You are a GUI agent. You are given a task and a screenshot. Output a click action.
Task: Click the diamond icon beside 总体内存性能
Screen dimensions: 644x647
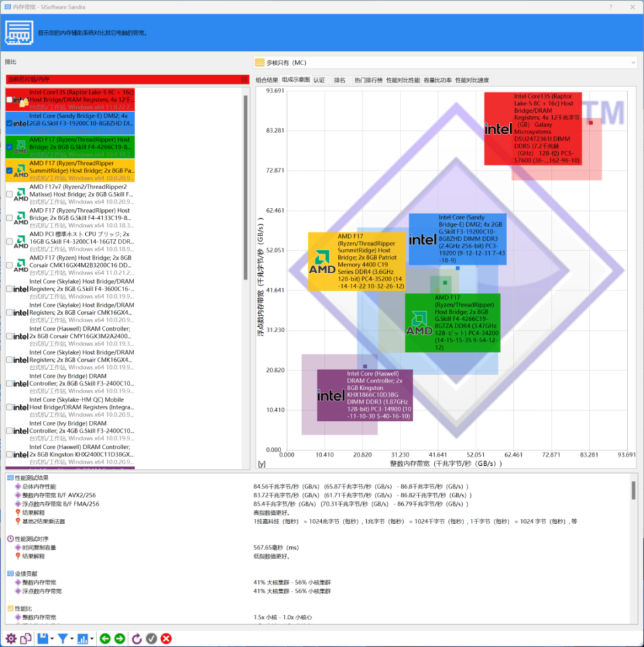tap(17, 487)
